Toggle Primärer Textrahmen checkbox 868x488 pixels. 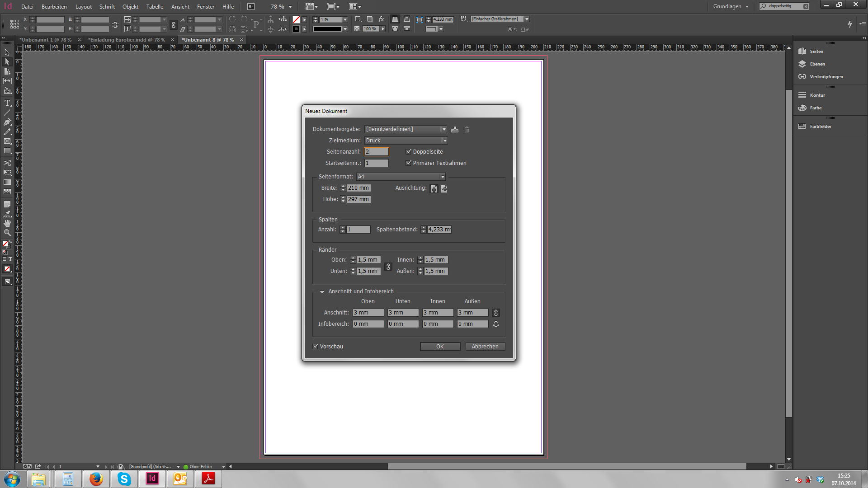click(x=409, y=163)
